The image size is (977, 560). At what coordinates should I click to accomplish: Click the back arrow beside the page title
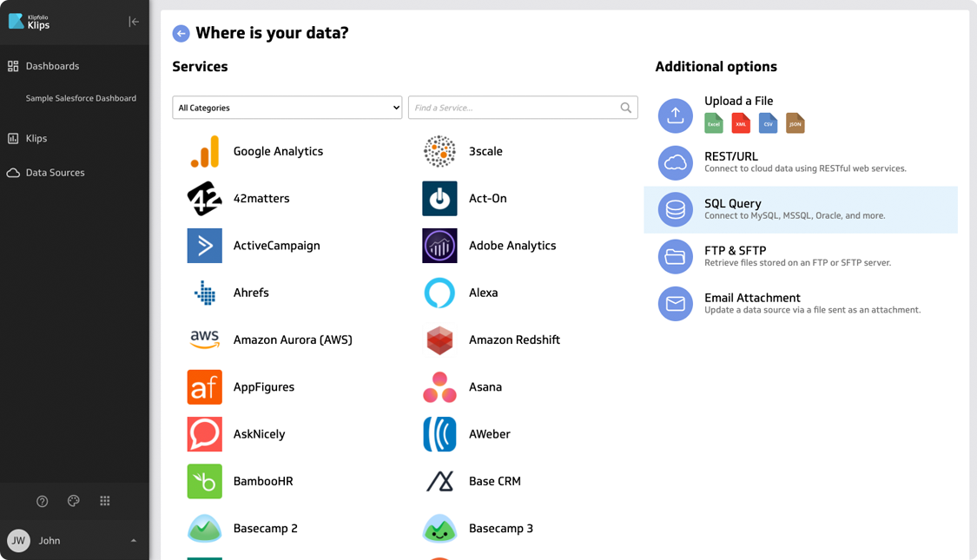(181, 34)
